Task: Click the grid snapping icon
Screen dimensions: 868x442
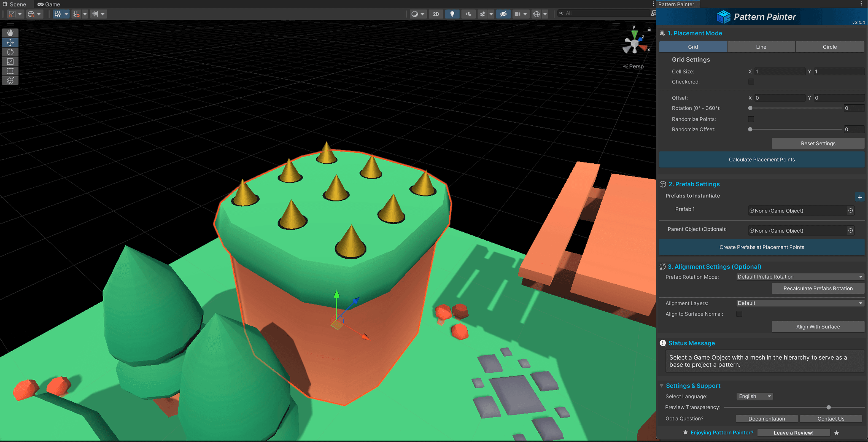Action: point(77,14)
